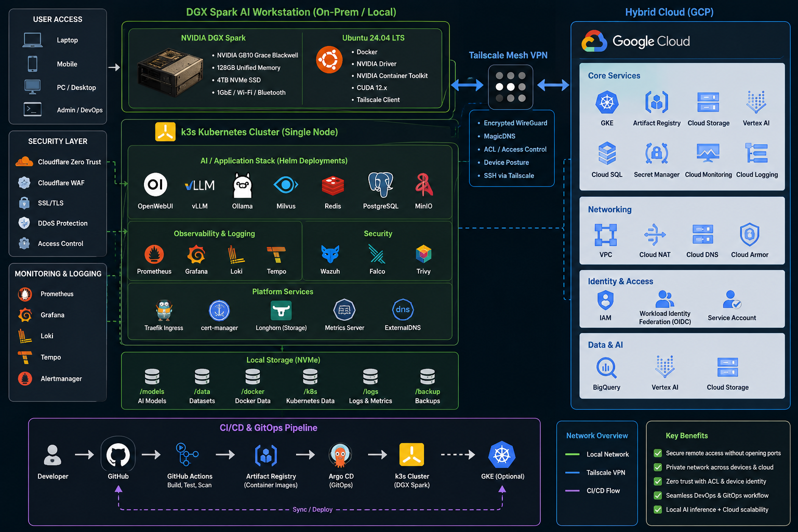This screenshot has height=532, width=798.
Task: Click the OpenWebUI icon
Action: (x=155, y=184)
